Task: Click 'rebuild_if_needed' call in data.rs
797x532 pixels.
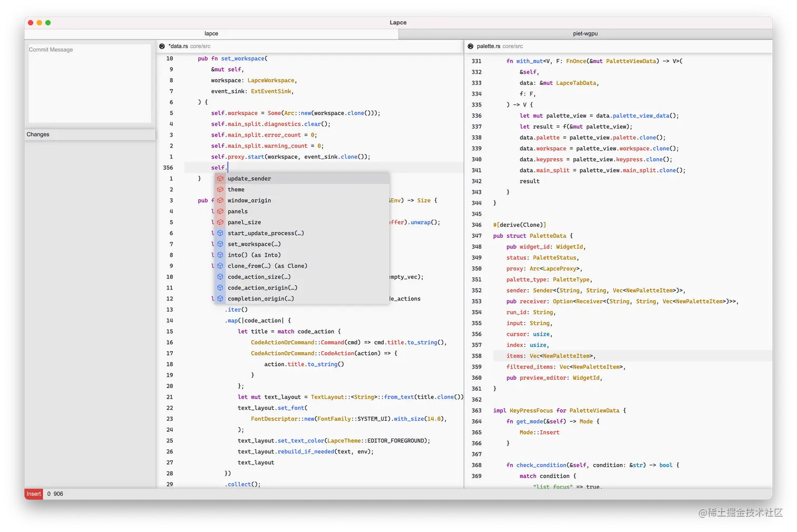Action: pos(306,452)
